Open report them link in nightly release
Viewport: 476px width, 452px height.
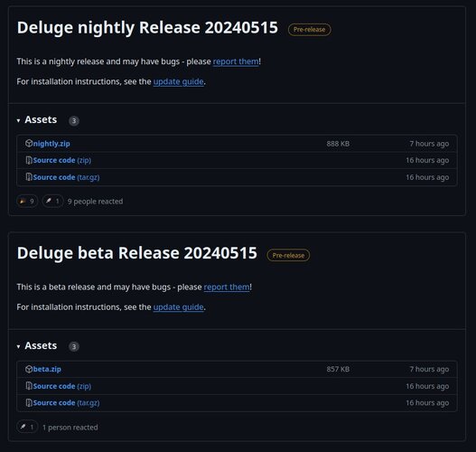236,61
